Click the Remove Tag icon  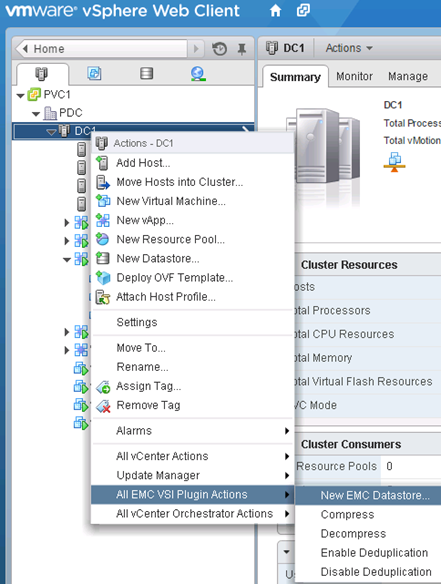tap(104, 406)
